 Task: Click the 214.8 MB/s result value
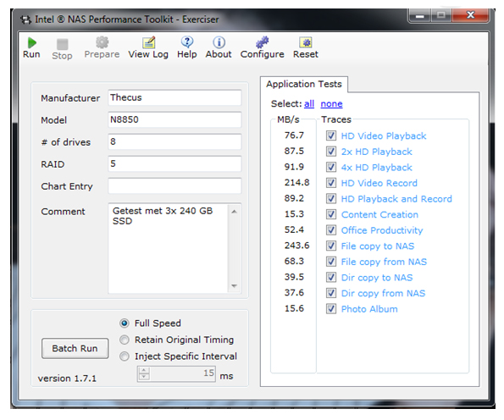click(296, 183)
